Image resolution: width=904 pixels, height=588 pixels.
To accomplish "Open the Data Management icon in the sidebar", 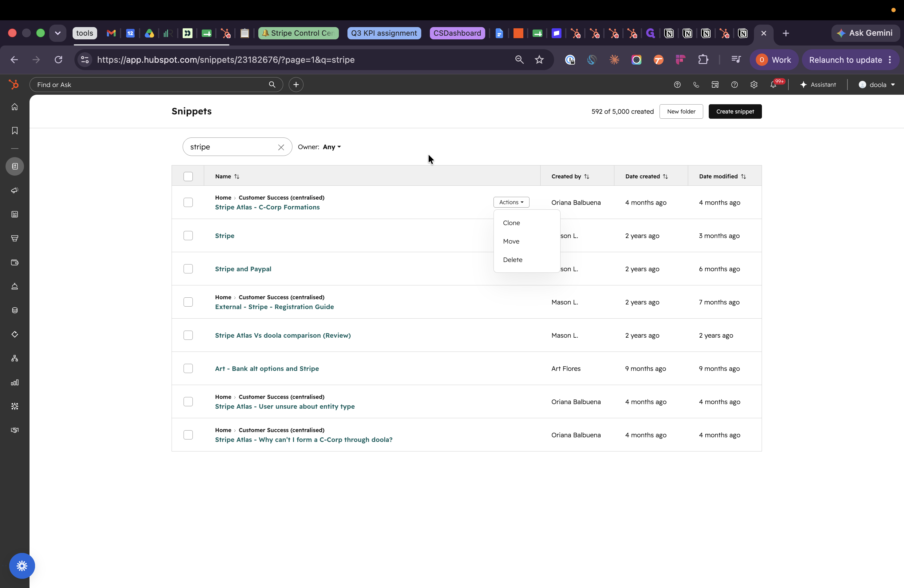I will [15, 310].
